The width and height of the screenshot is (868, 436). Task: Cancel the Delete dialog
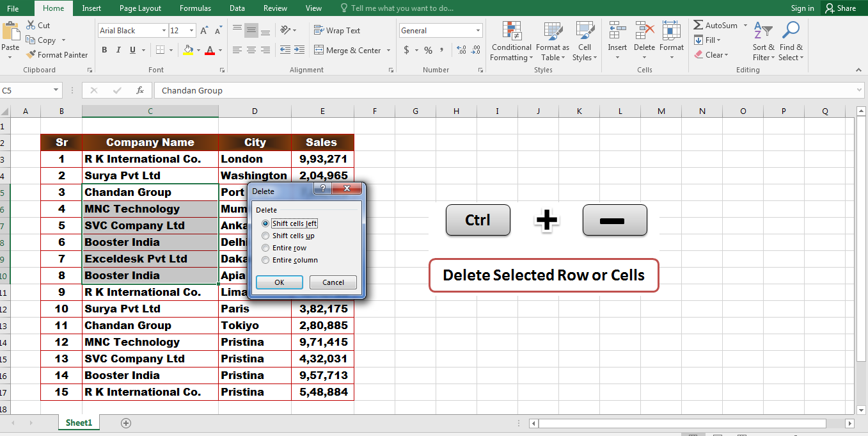pos(333,282)
